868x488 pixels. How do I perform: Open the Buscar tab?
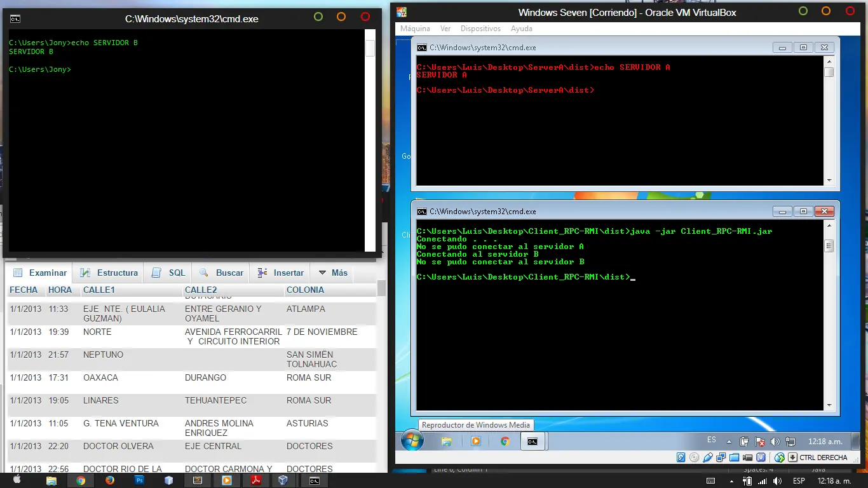pos(221,273)
